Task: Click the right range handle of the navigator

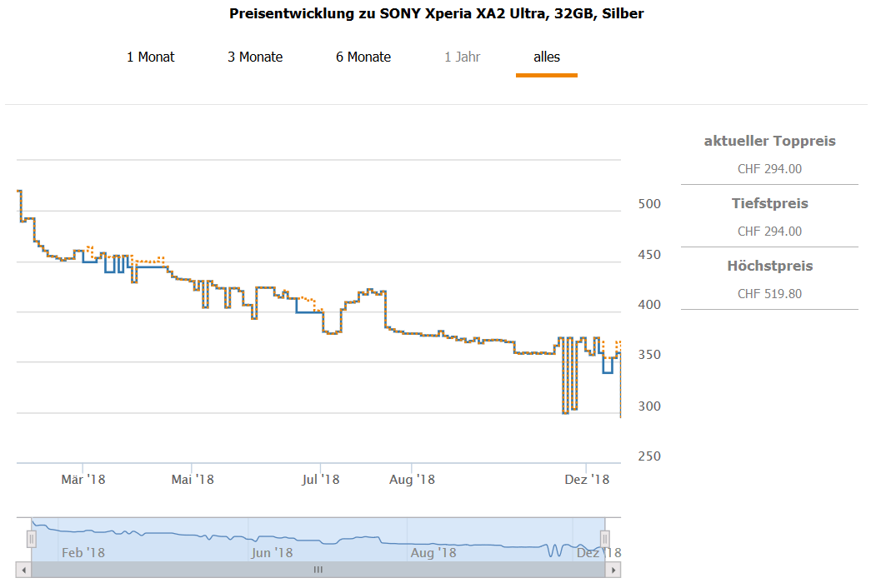Action: click(x=605, y=539)
